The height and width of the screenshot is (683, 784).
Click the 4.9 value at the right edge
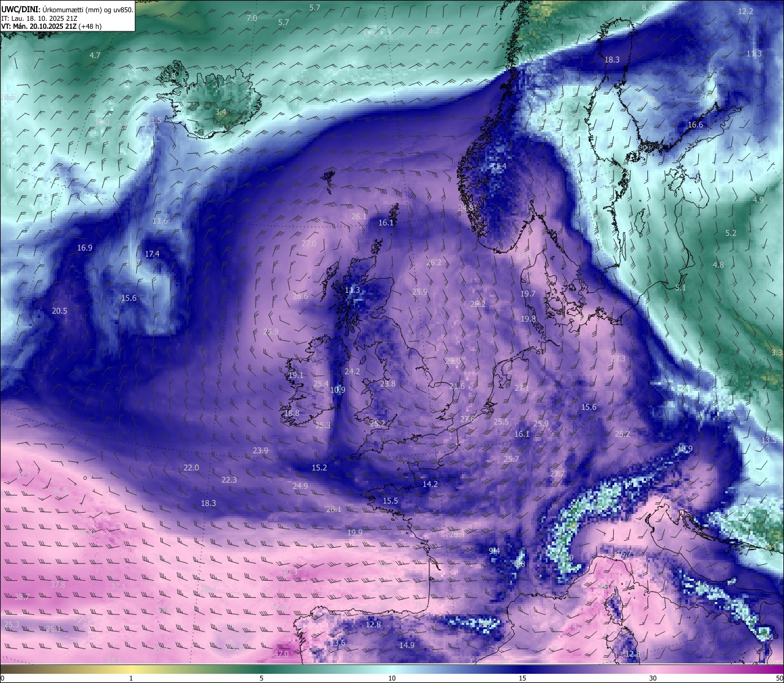(x=758, y=200)
